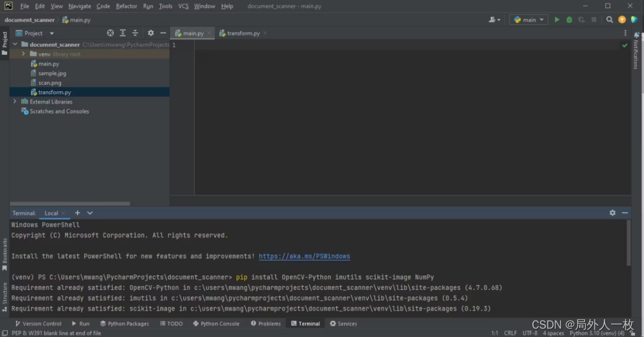Open CRLF line separator selector
Screen dimensions: 644x337
[x=510, y=333]
